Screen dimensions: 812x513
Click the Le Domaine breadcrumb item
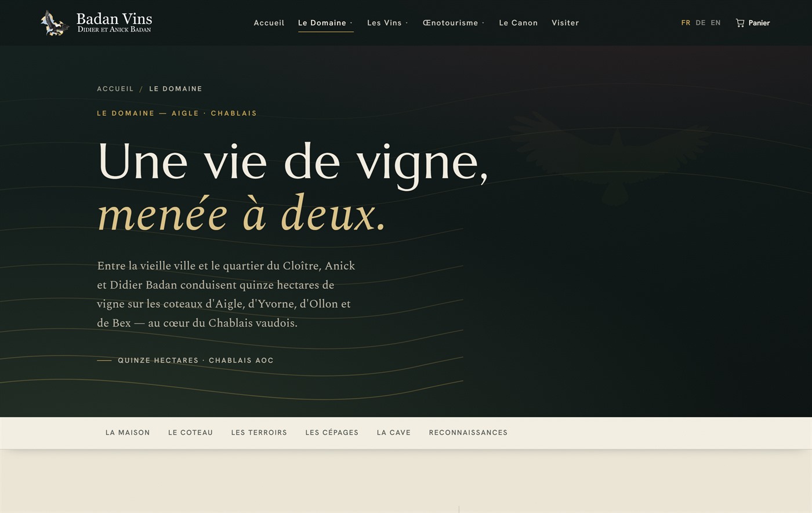point(176,89)
